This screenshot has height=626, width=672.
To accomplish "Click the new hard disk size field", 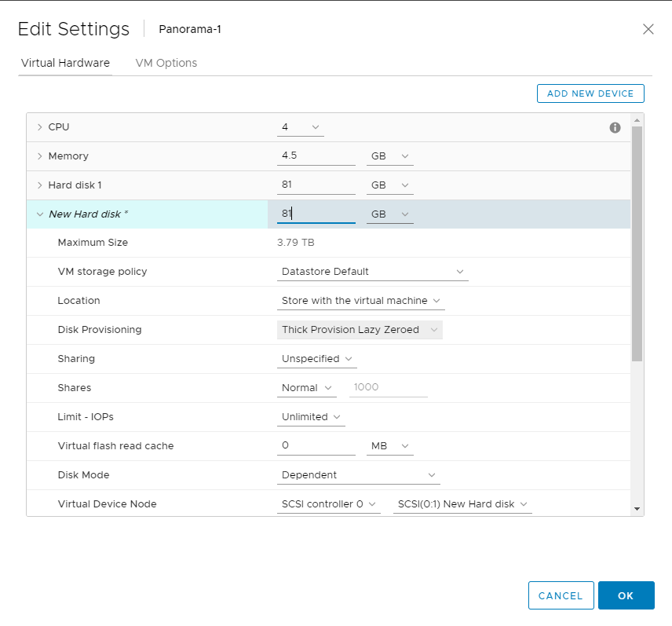I will [x=316, y=213].
